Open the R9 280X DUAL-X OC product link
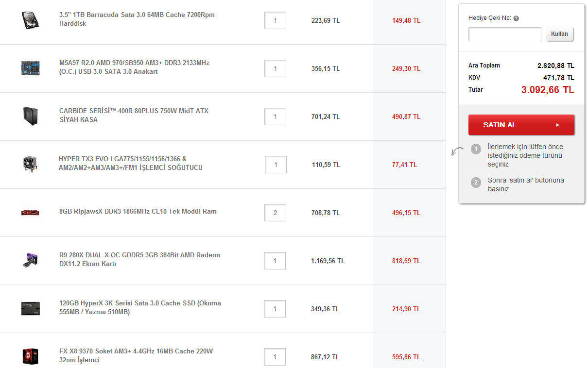 click(139, 259)
